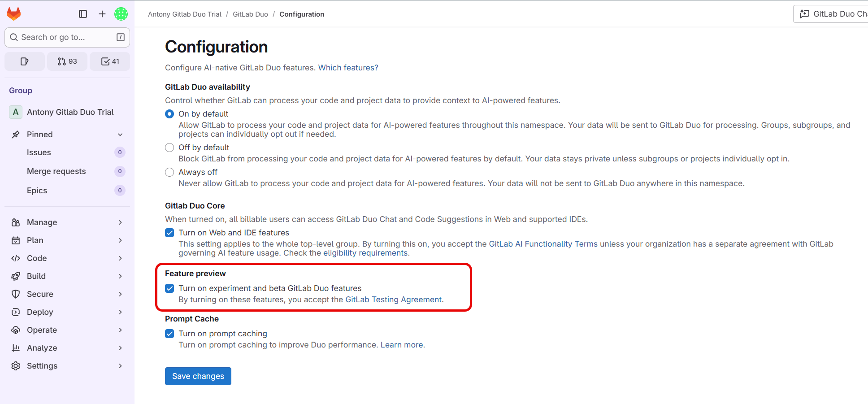The height and width of the screenshot is (404, 868).
Task: Open merge requests counter showing 93
Action: (67, 61)
